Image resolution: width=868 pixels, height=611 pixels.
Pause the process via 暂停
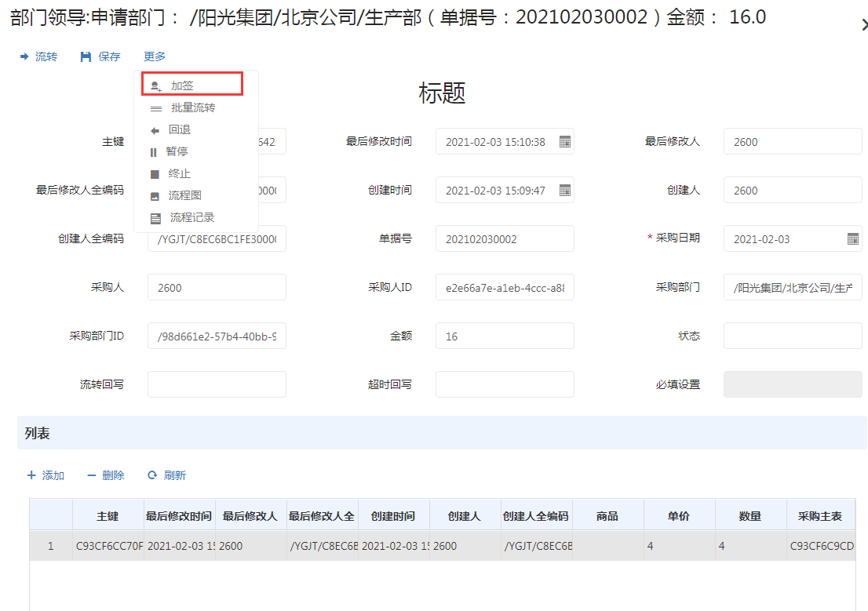pyautogui.click(x=177, y=151)
